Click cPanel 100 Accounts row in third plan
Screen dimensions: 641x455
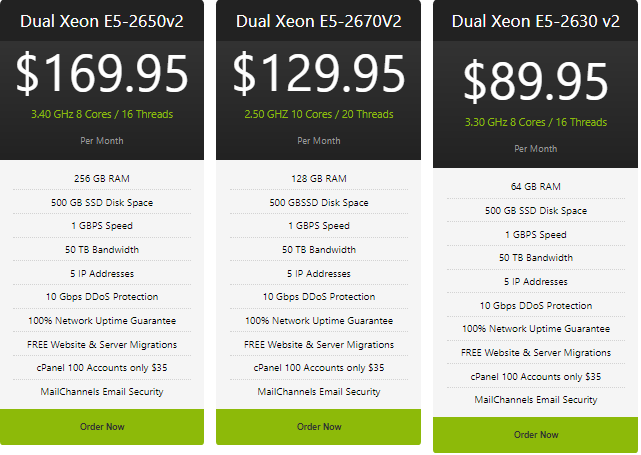click(536, 376)
